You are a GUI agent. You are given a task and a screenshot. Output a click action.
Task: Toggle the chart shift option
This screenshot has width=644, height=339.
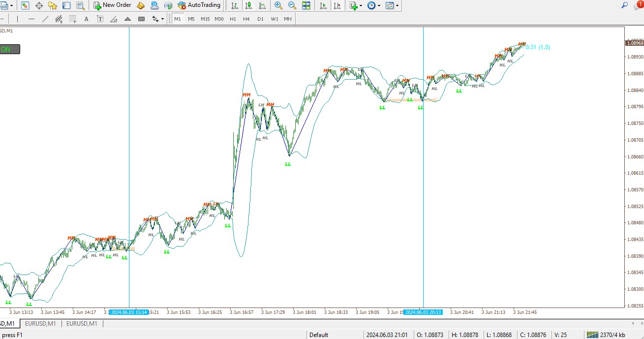(x=337, y=5)
